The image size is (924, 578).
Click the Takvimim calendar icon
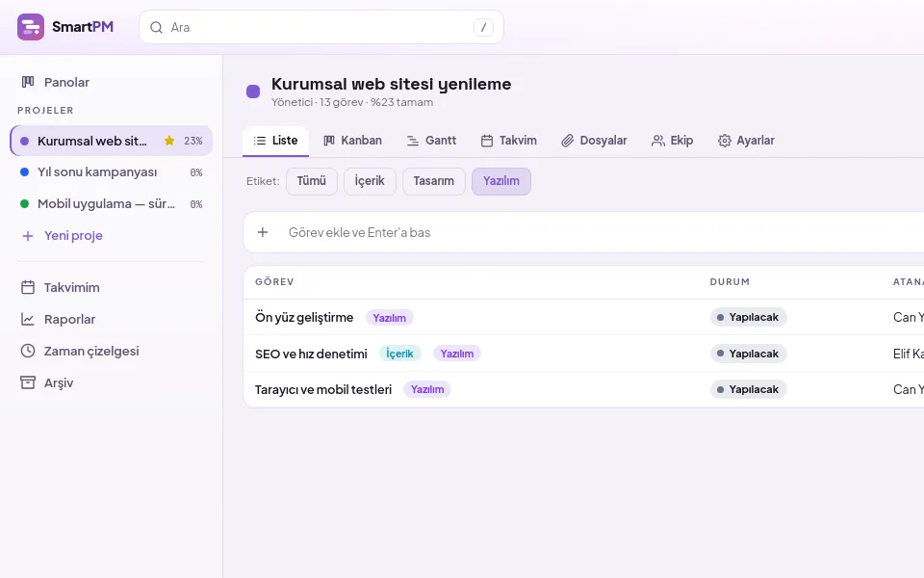tap(28, 287)
